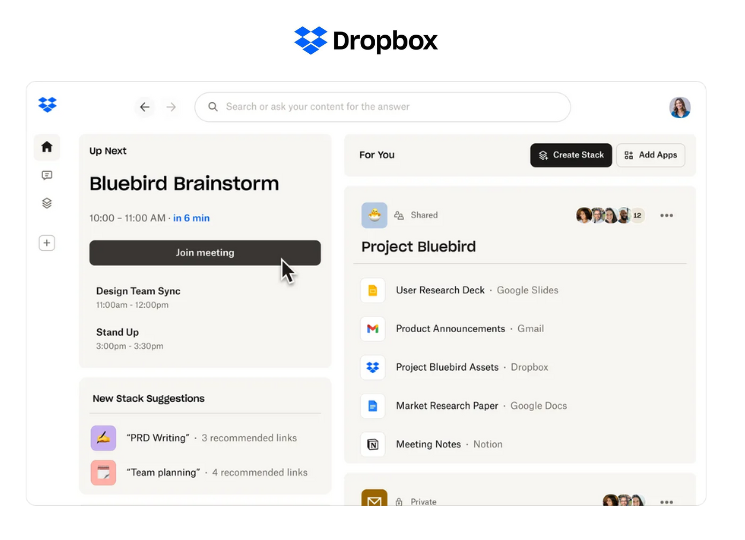Click the "For You" heading
Viewport: 745px width, 540px height.
pyautogui.click(x=377, y=155)
